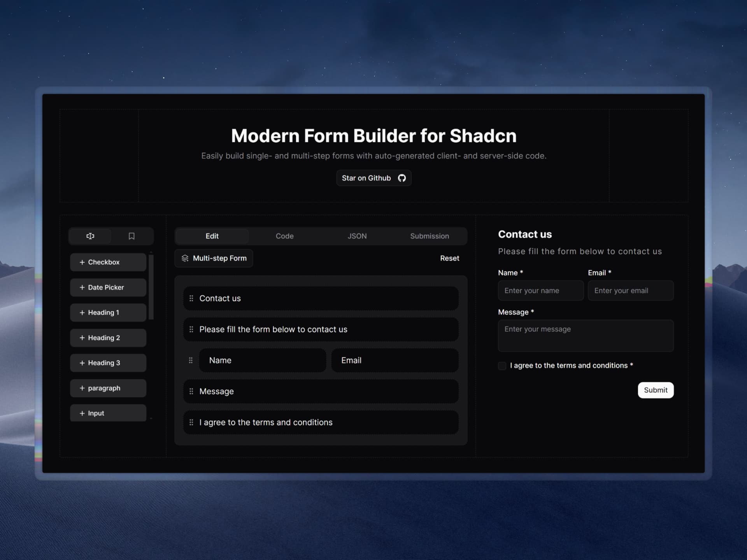Open the bookmark/saved templates panel icon

click(x=132, y=236)
